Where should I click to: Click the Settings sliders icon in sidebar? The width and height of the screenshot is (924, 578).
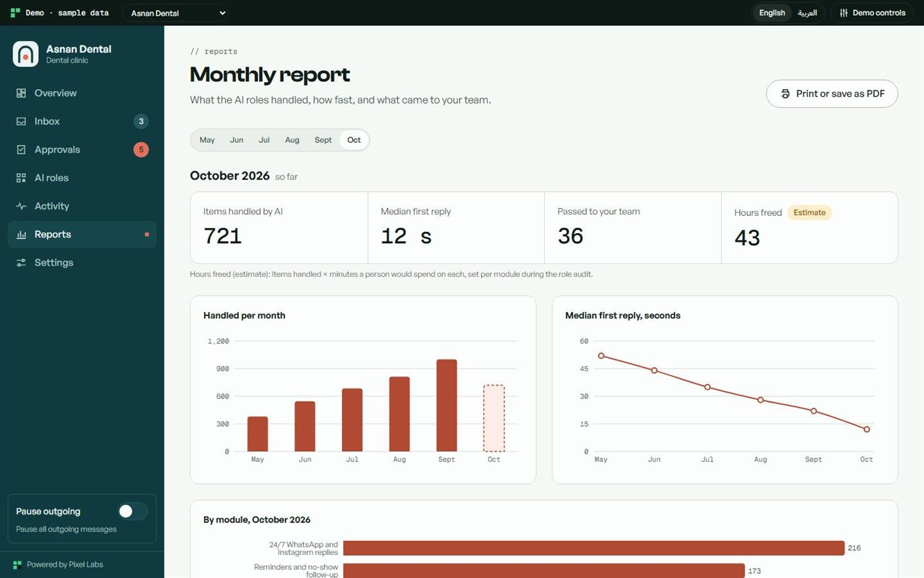[21, 263]
